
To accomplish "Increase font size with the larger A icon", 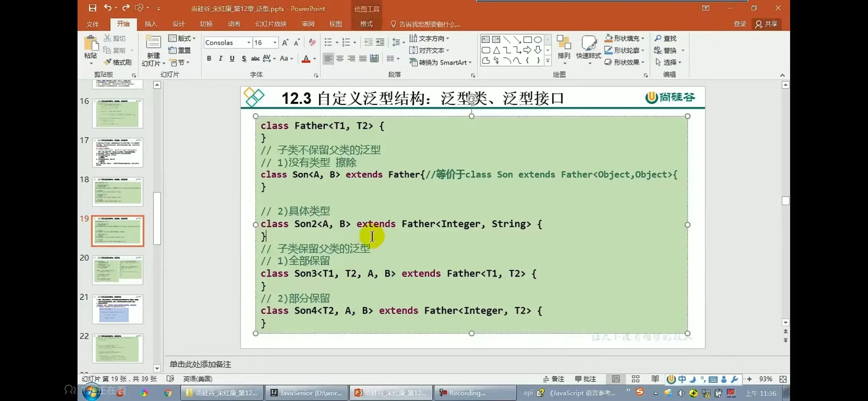I will 285,43.
